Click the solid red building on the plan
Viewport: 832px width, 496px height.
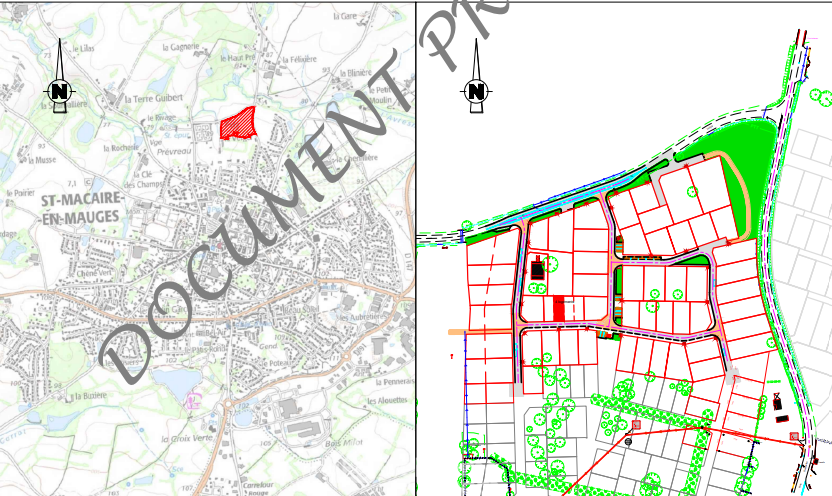[558, 309]
